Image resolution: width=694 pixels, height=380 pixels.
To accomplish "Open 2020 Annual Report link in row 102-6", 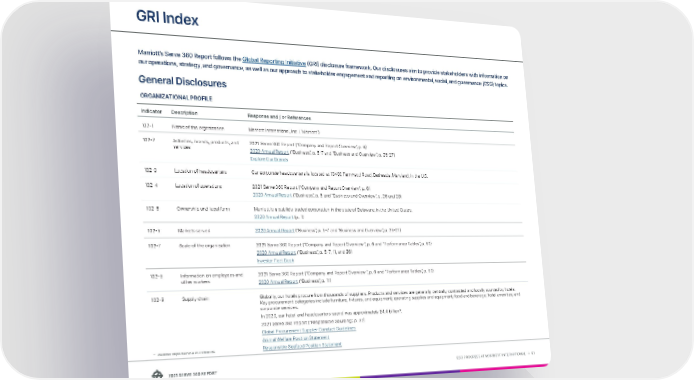I will (274, 230).
